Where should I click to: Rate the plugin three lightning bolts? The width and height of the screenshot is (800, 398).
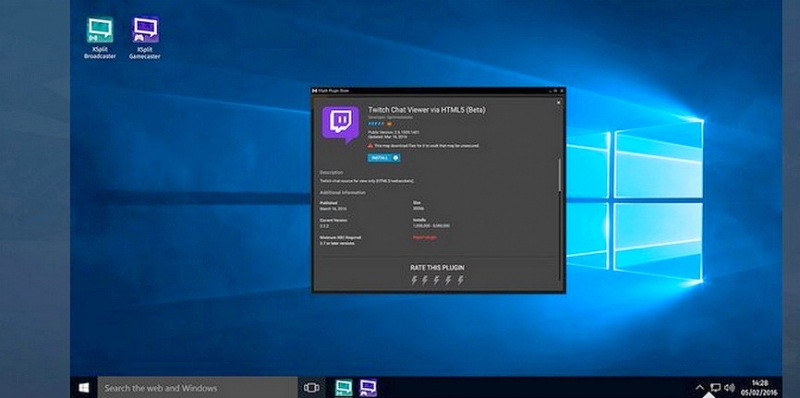click(437, 280)
